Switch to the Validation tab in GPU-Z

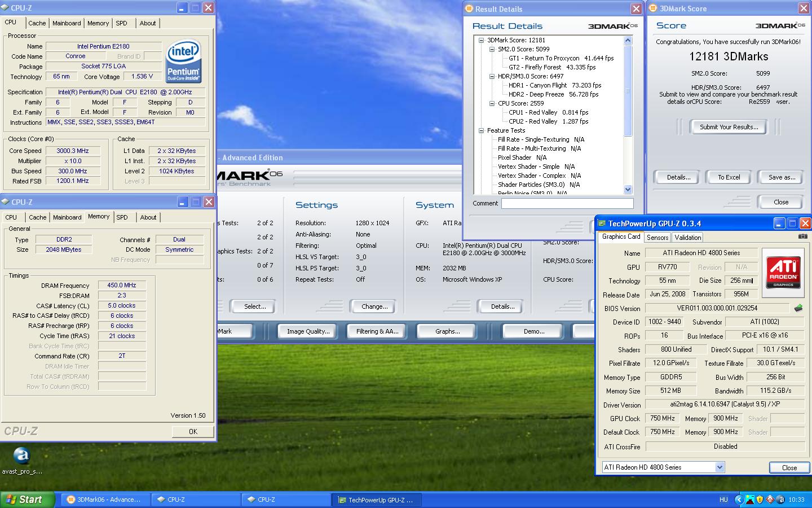688,238
